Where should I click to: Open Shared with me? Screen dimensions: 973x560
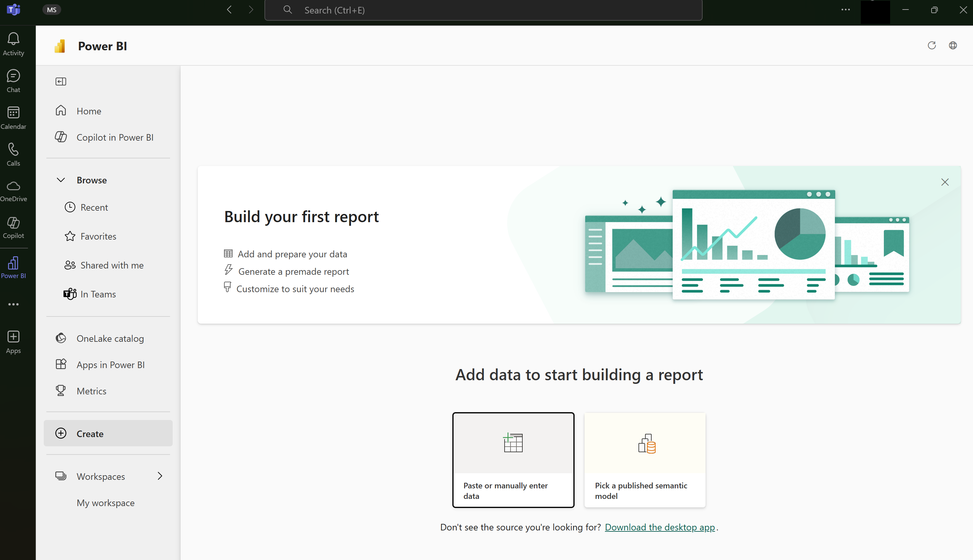pos(112,265)
